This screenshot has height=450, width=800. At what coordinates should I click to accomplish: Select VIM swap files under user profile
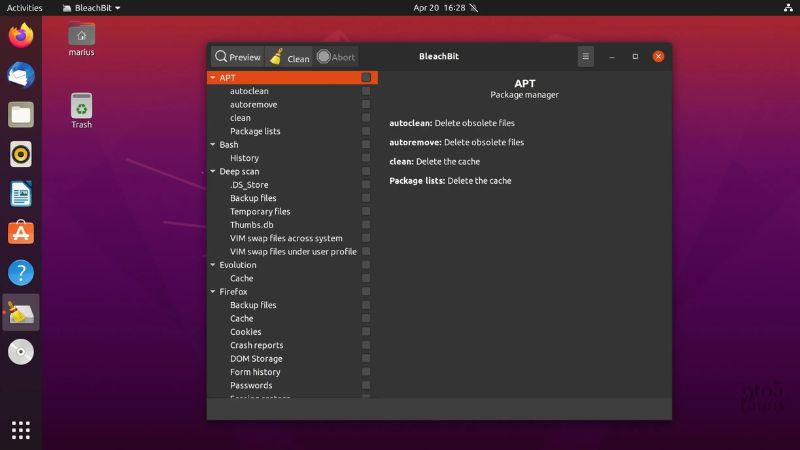(292, 252)
